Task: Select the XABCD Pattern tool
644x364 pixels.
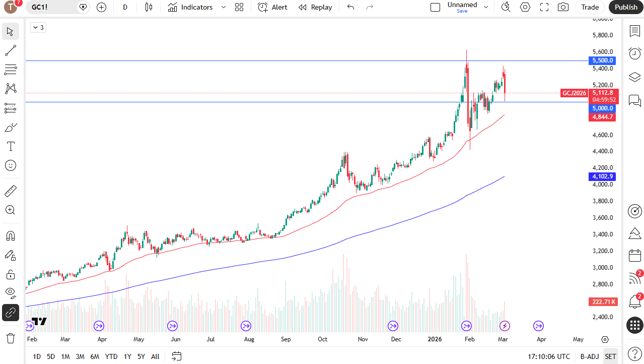Action: coord(10,88)
